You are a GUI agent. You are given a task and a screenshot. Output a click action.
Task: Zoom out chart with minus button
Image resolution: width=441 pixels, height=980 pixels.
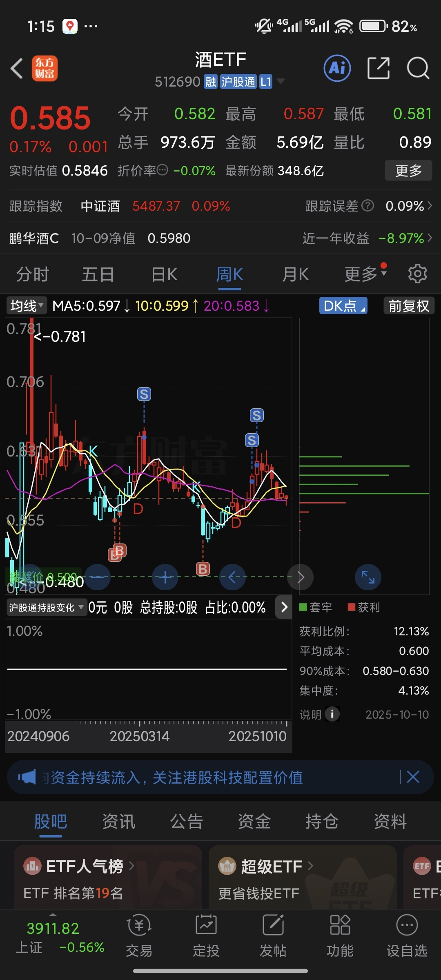click(x=97, y=577)
